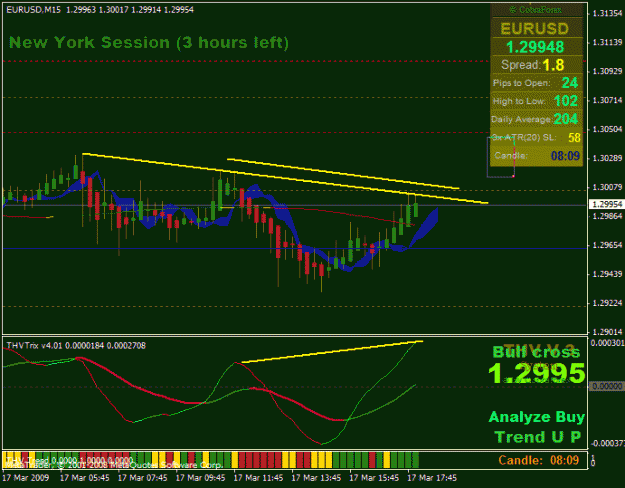Click the orange Candle 08:09 timer at bottom

[539, 460]
